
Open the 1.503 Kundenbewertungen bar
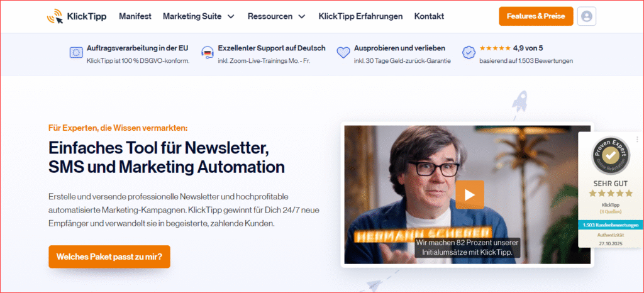611,225
